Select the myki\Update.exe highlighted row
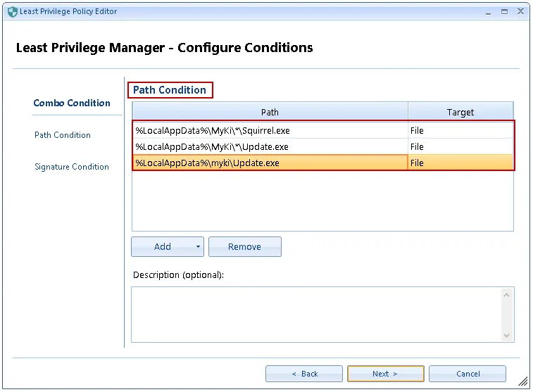 [270, 163]
